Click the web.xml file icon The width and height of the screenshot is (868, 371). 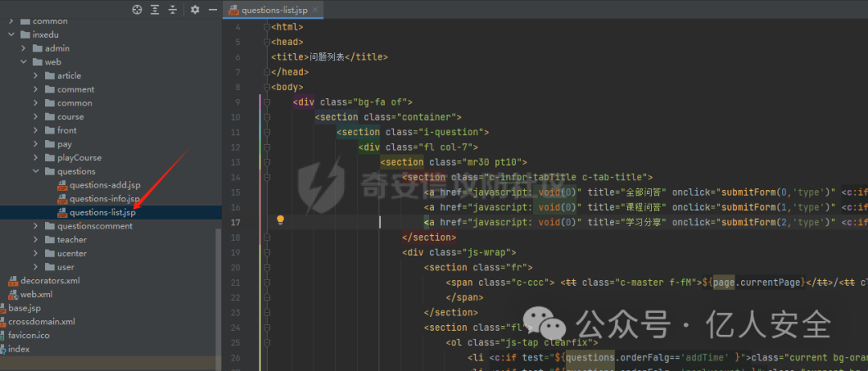[x=13, y=295]
